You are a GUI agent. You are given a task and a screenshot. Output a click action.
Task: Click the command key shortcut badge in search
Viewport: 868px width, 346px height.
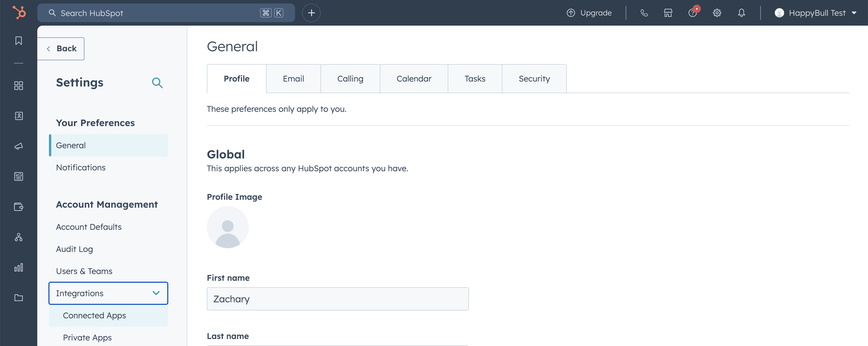(x=266, y=13)
